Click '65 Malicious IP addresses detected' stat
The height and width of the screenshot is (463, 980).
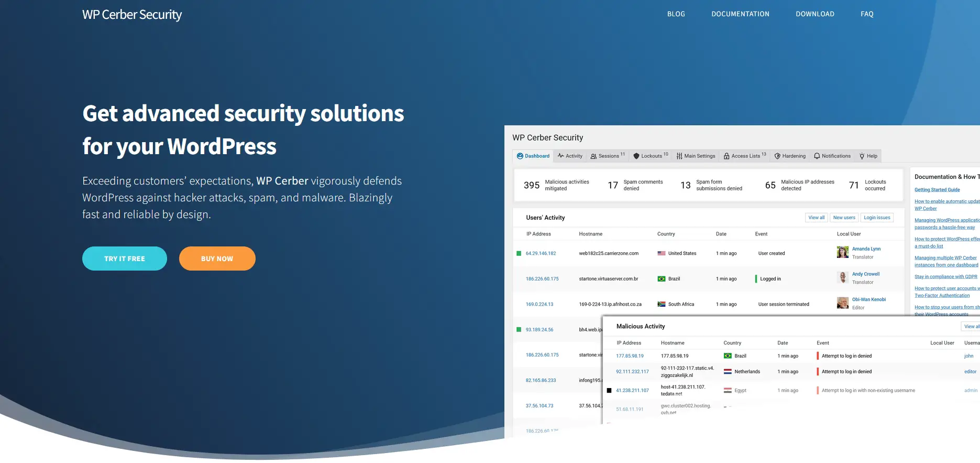pyautogui.click(x=799, y=185)
